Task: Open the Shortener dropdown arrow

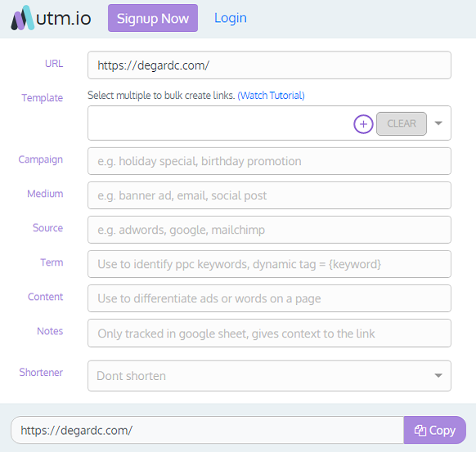Action: [x=438, y=375]
